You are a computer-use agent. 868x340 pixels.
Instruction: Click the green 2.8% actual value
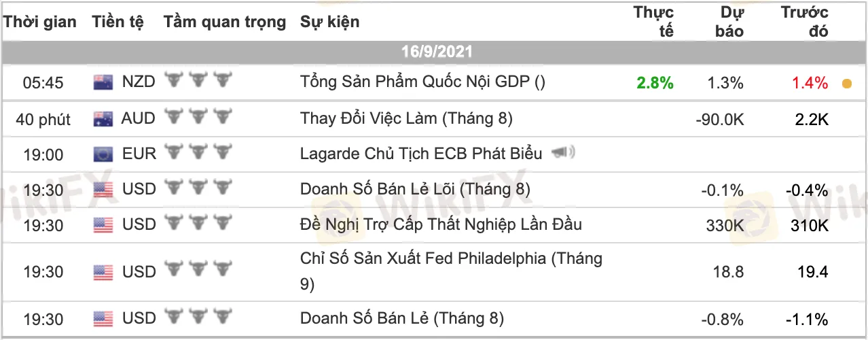(x=655, y=83)
